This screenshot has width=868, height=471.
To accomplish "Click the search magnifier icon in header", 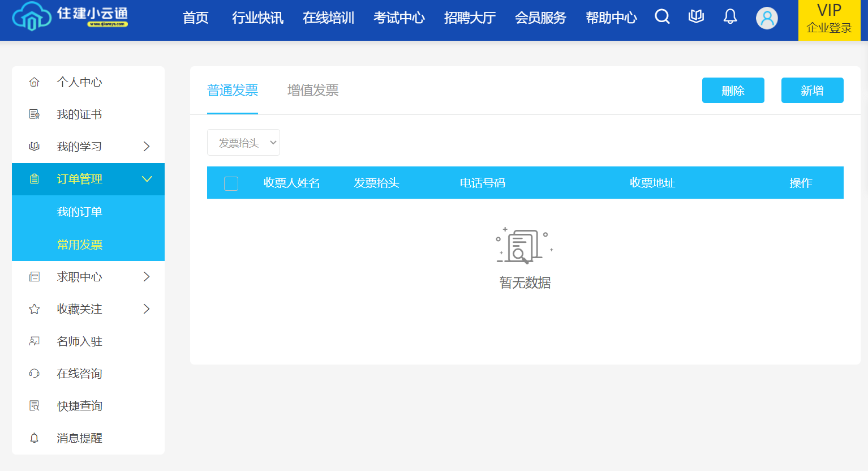I will (x=662, y=17).
